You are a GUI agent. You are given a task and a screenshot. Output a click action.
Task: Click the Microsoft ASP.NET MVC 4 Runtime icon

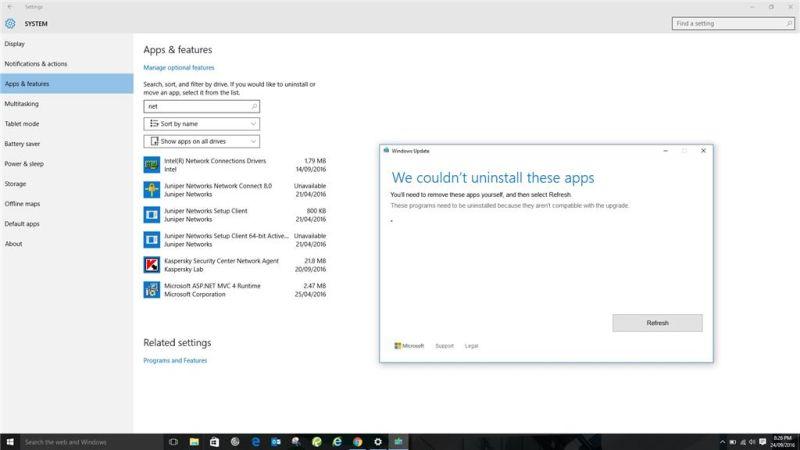[152, 290]
